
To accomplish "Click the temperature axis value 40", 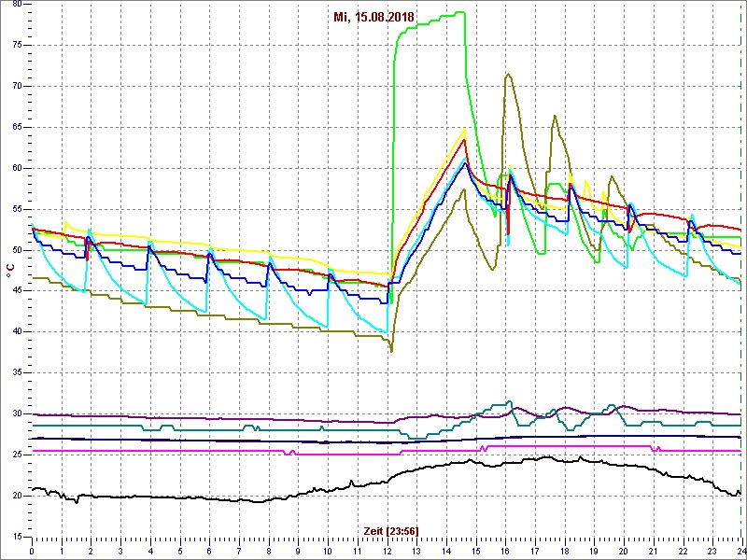I will pos(17,332).
